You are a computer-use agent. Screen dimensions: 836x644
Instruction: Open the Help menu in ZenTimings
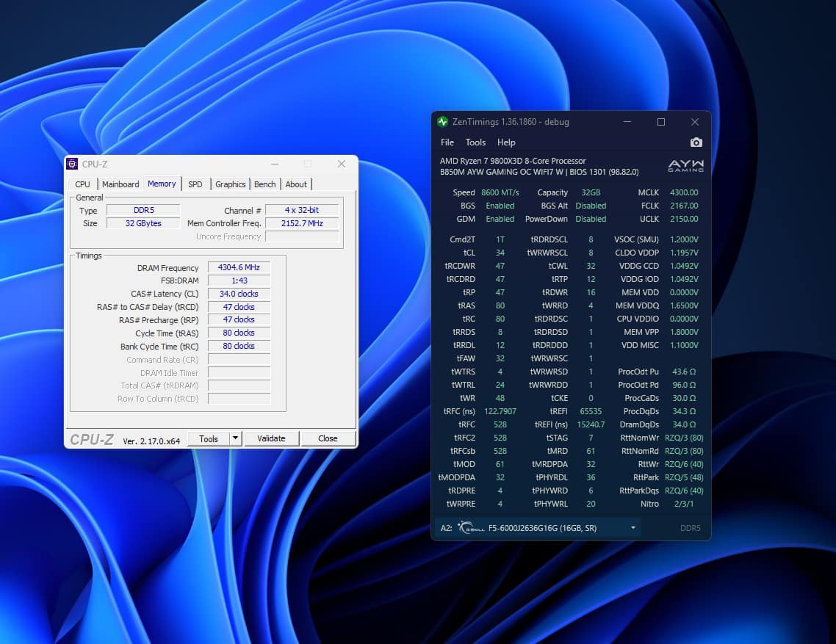(x=506, y=142)
